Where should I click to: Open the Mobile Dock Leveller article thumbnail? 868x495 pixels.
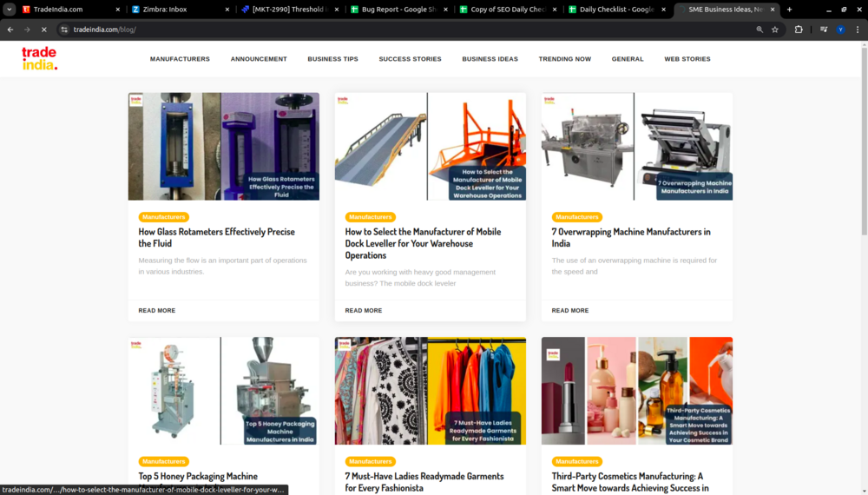click(x=431, y=146)
